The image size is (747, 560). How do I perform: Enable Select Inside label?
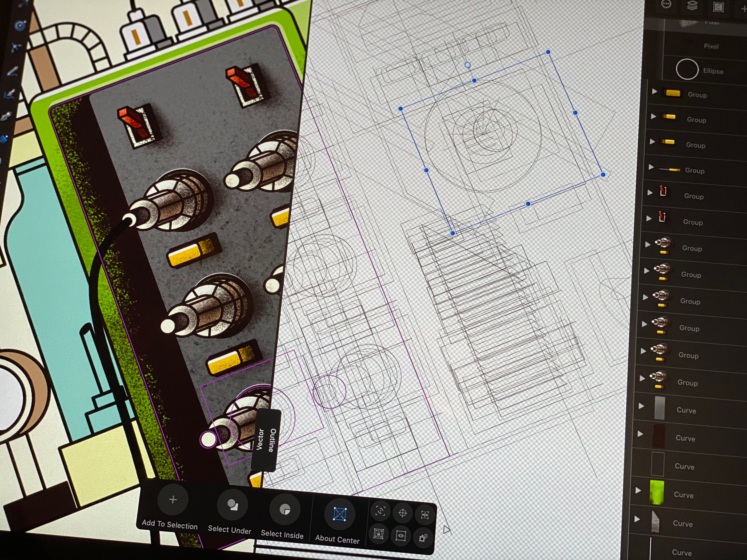[x=282, y=534]
